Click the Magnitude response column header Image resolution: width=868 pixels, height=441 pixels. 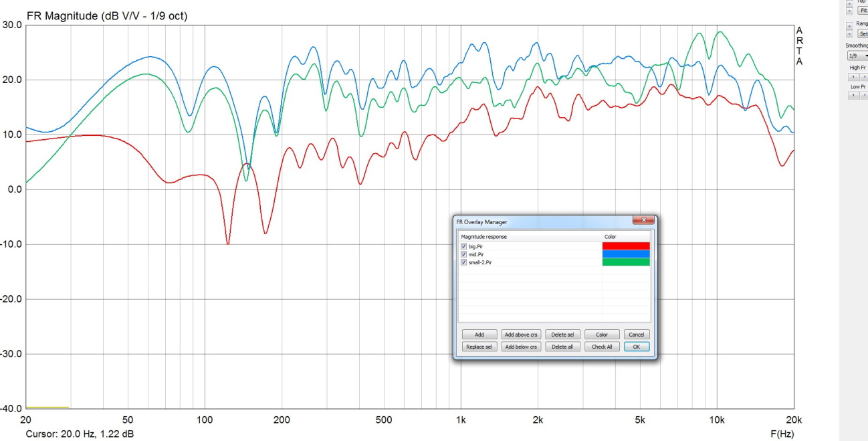530,237
